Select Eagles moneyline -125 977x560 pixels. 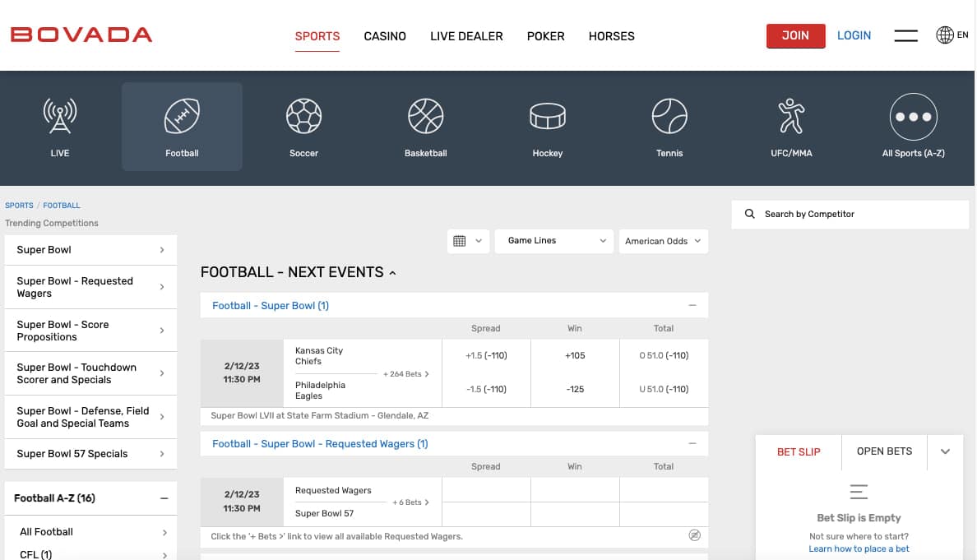(x=575, y=389)
